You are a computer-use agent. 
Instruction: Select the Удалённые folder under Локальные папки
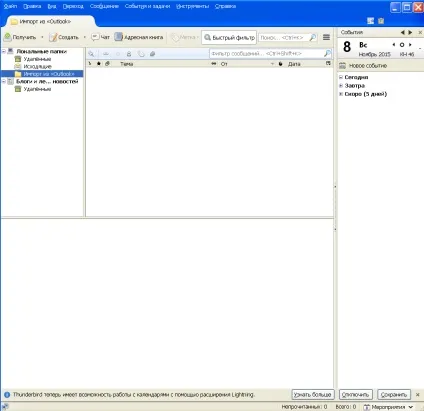click(x=37, y=59)
